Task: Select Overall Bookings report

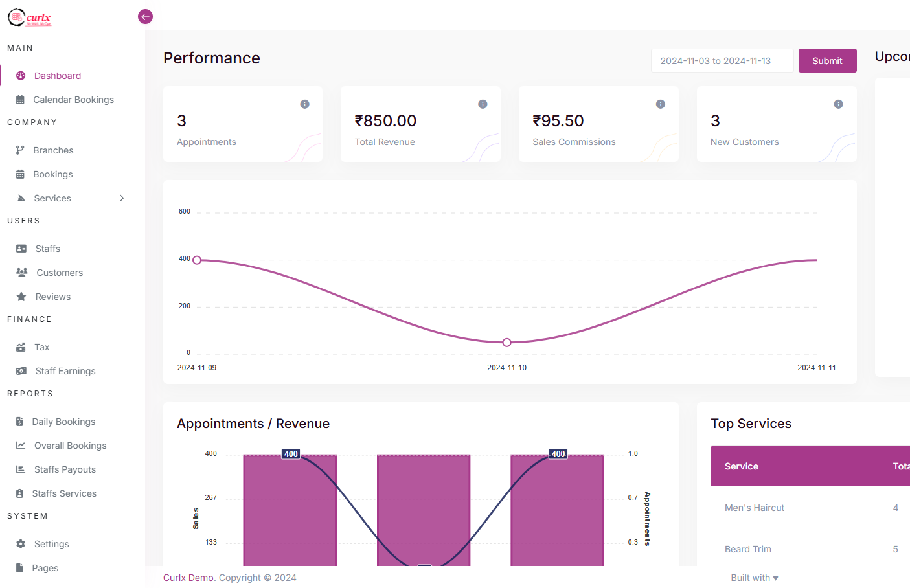Action: click(70, 446)
